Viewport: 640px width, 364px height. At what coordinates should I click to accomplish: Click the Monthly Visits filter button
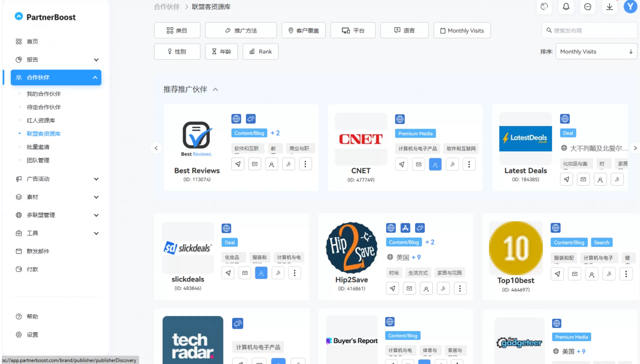point(462,30)
